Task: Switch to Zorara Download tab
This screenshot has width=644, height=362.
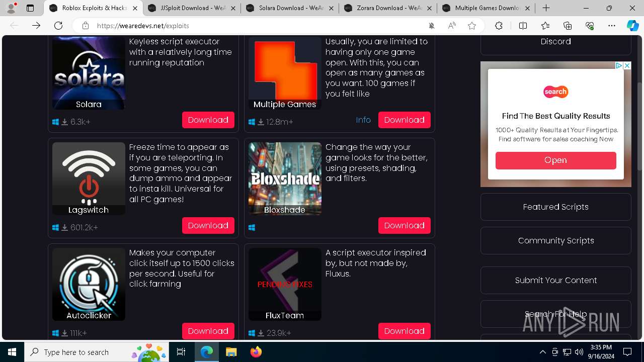Action: [x=388, y=8]
